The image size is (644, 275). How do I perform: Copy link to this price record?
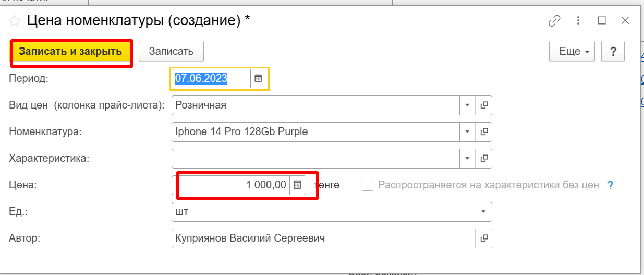point(554,21)
